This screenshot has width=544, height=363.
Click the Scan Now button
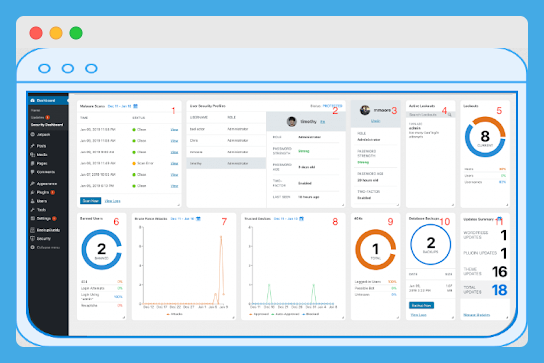91,201
